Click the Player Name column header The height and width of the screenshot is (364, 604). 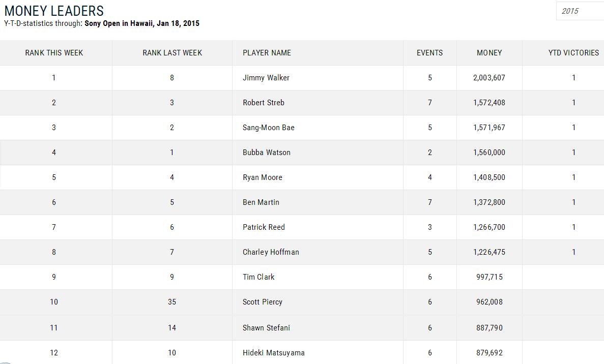click(x=267, y=53)
